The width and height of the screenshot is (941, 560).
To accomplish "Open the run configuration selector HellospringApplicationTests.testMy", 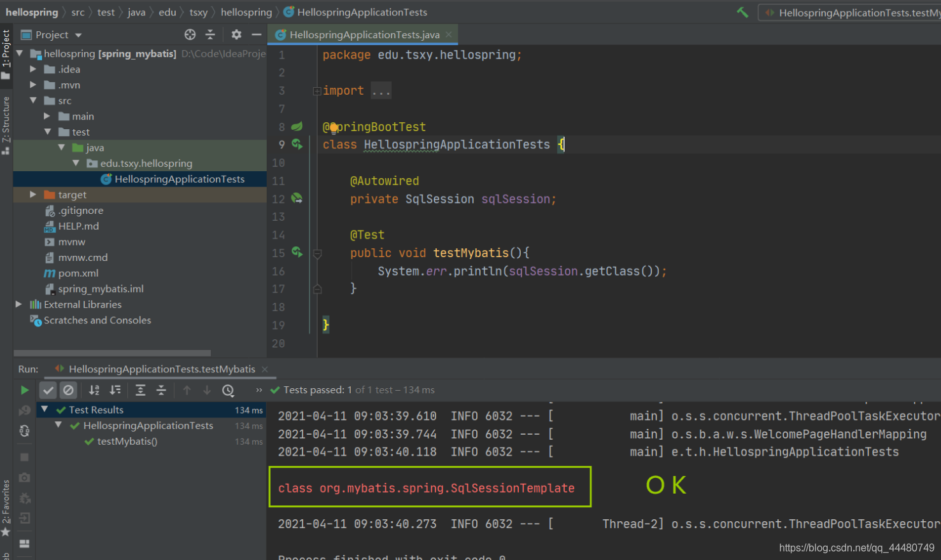I will [x=850, y=13].
